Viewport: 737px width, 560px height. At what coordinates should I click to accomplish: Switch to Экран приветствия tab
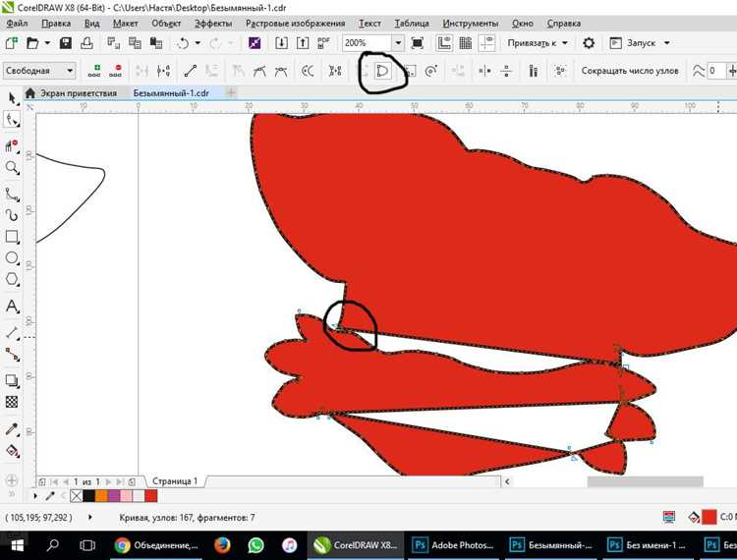pyautogui.click(x=78, y=93)
